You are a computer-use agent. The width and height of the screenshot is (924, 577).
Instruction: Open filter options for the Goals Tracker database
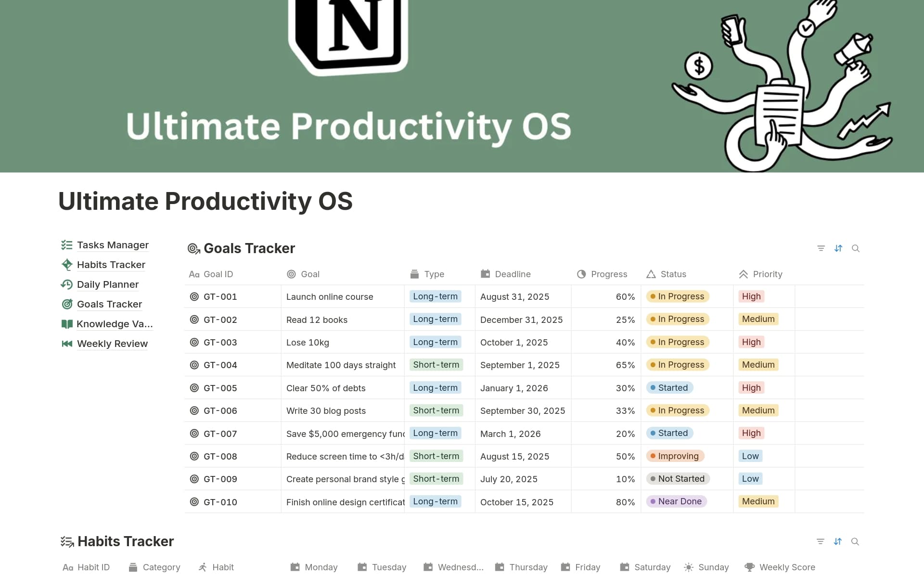pyautogui.click(x=821, y=248)
